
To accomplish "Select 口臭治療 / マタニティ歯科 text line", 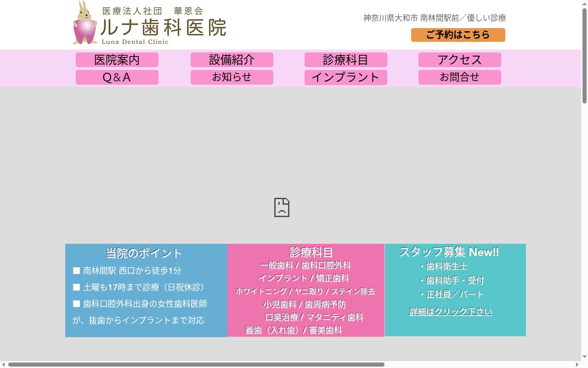I will [x=314, y=317].
